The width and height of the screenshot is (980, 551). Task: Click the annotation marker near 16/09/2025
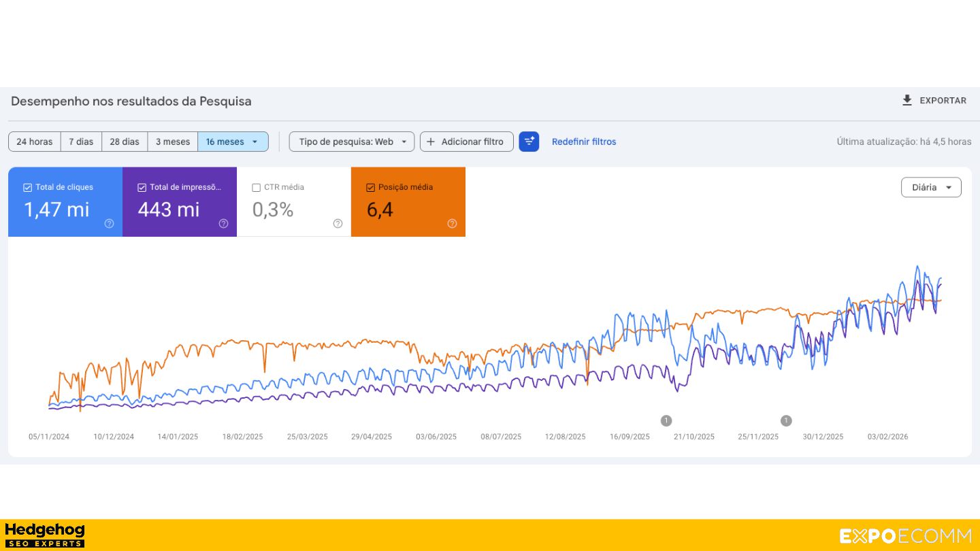click(x=666, y=420)
